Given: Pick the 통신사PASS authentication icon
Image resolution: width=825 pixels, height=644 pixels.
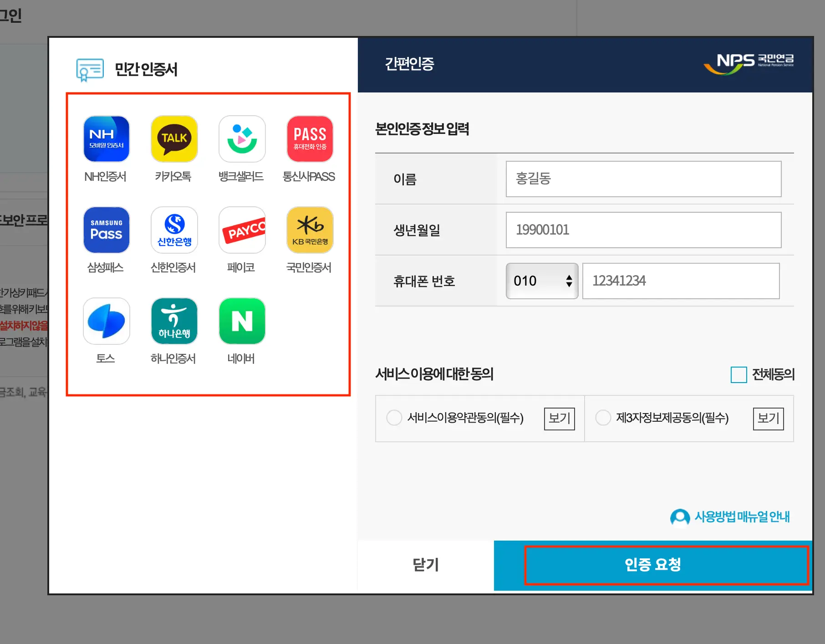Looking at the screenshot, I should coord(310,139).
